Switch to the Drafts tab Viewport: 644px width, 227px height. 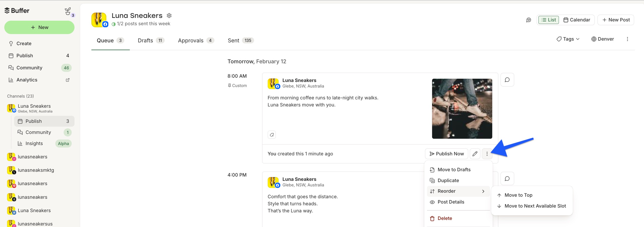[145, 40]
